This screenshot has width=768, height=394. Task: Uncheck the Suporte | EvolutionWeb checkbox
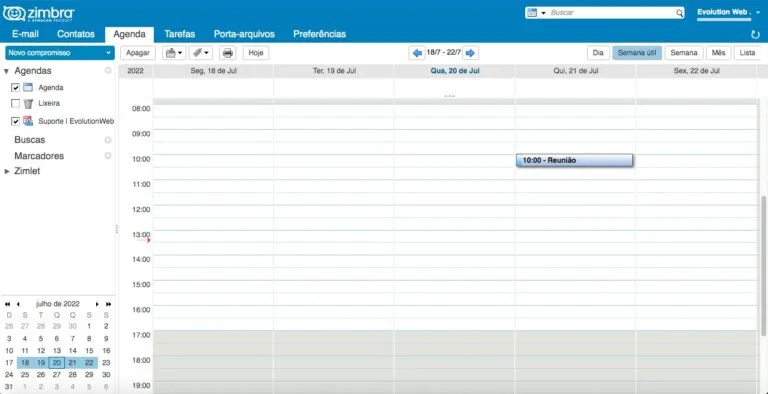[15, 121]
